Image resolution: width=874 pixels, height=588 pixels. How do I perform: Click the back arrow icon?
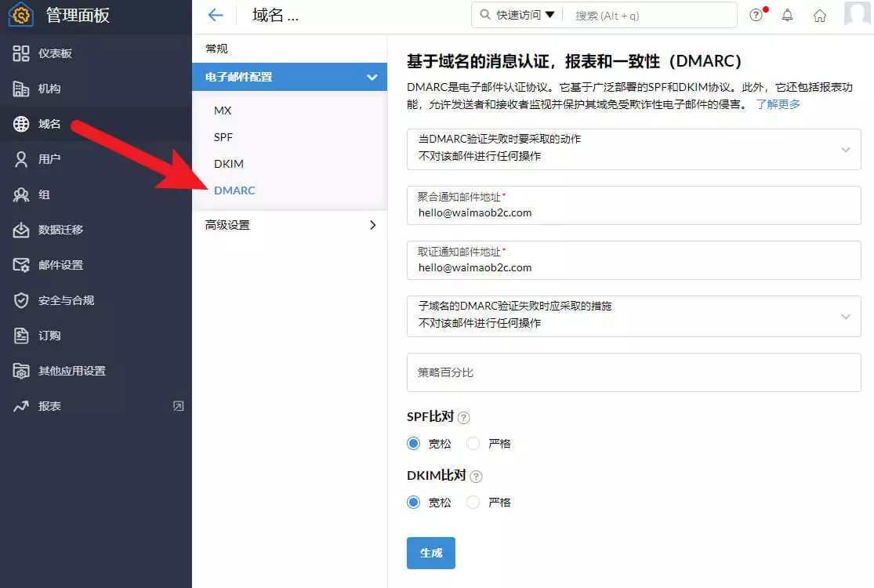[215, 15]
